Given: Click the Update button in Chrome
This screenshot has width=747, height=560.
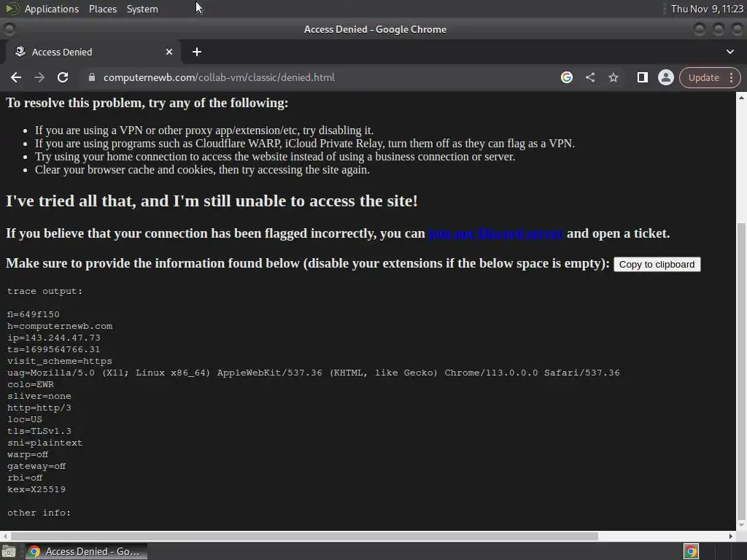Looking at the screenshot, I should coord(703,77).
